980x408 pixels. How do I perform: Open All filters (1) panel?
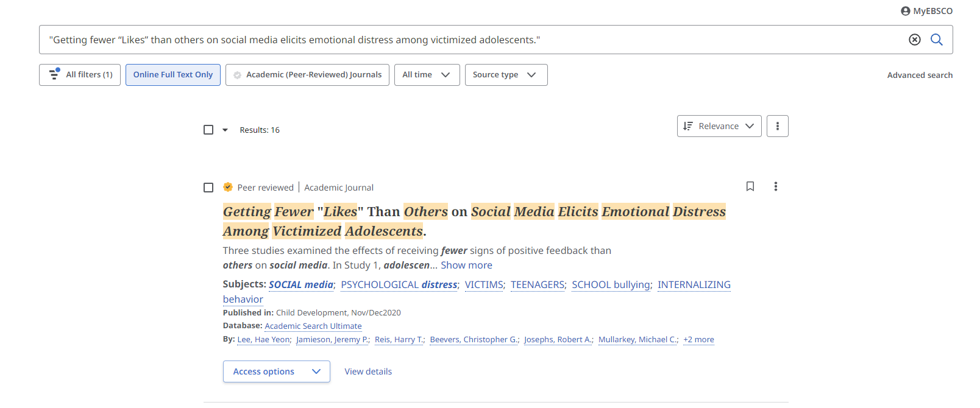pyautogui.click(x=80, y=75)
